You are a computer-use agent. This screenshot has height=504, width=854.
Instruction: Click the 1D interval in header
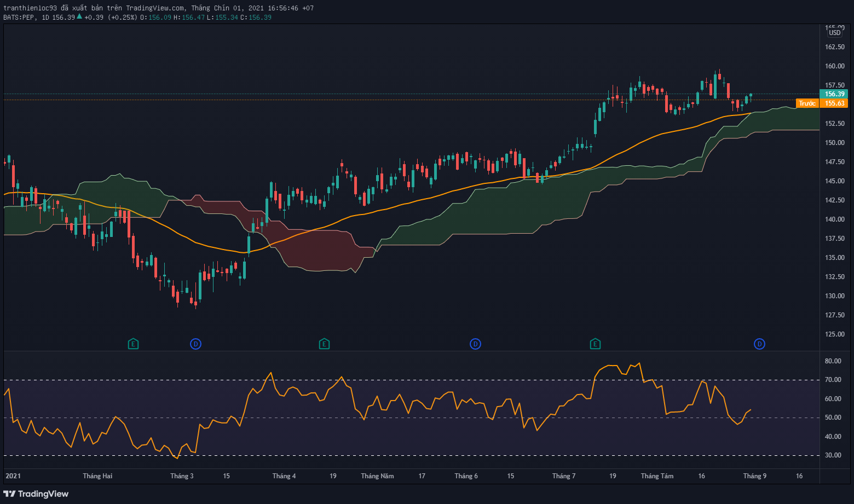point(45,18)
